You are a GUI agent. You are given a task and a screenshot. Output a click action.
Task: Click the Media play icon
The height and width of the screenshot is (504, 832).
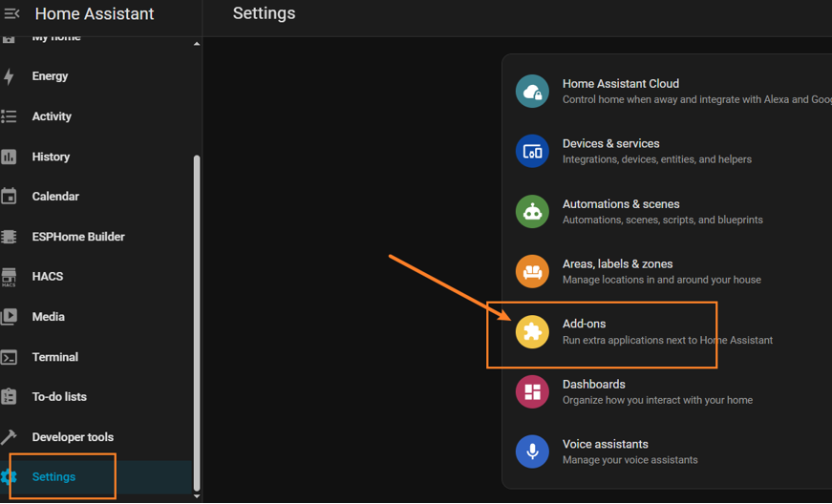(9, 316)
